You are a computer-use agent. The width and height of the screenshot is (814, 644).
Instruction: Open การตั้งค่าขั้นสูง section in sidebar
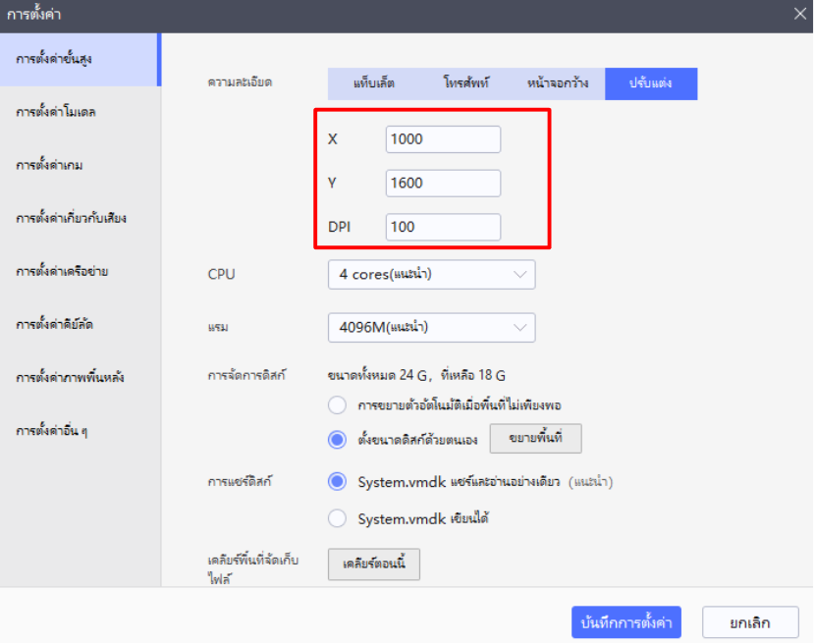click(81, 59)
